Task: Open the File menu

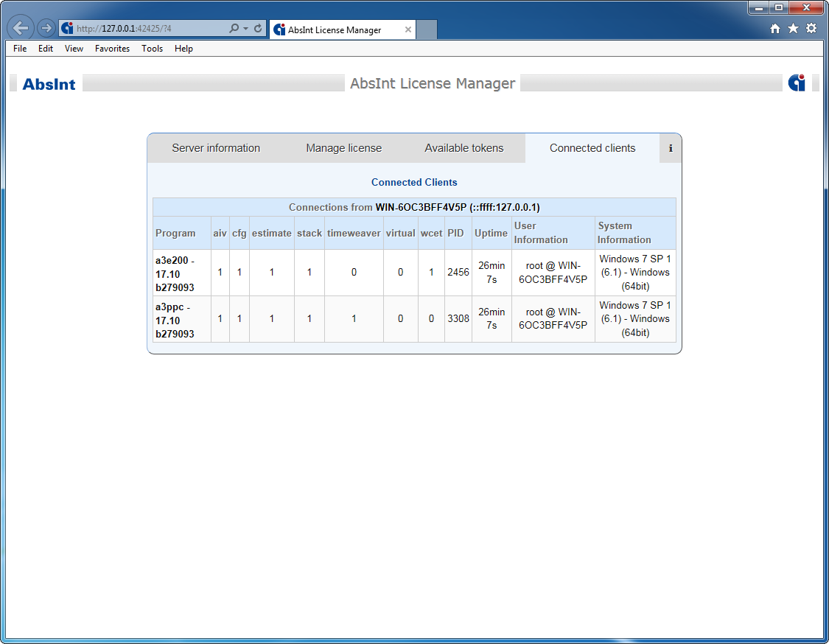Action: (20, 49)
